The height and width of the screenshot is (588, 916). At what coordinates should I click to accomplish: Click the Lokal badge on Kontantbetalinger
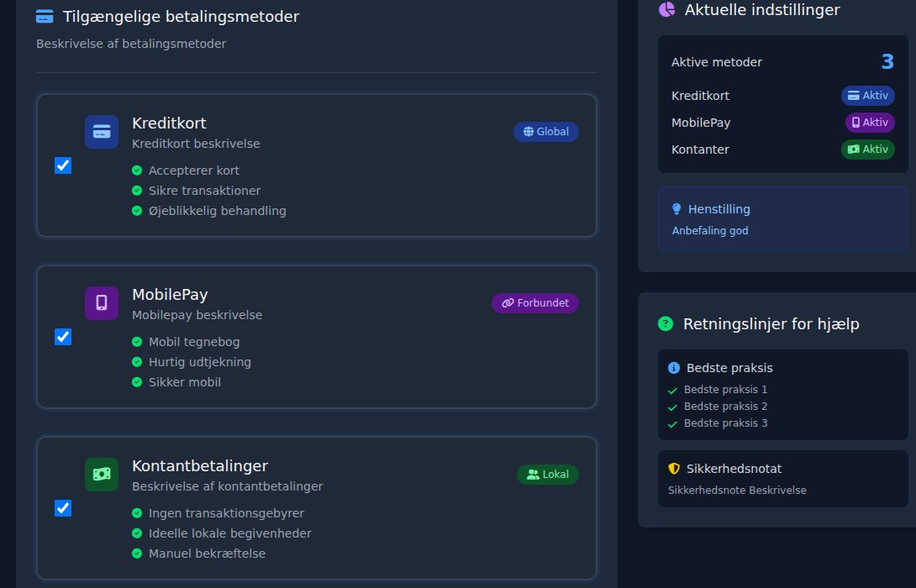[x=548, y=474]
